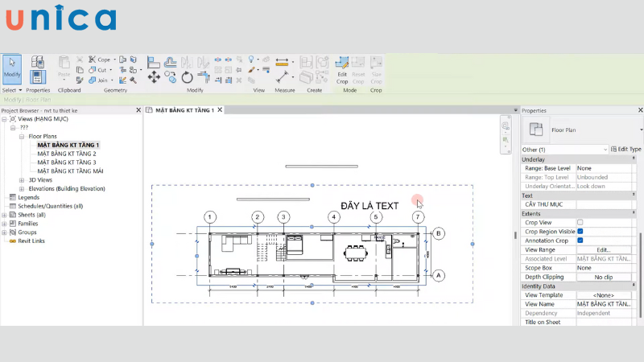
Task: Switch to MẶT BẰNG KT TẦNG 1 view tab
Action: click(x=184, y=110)
